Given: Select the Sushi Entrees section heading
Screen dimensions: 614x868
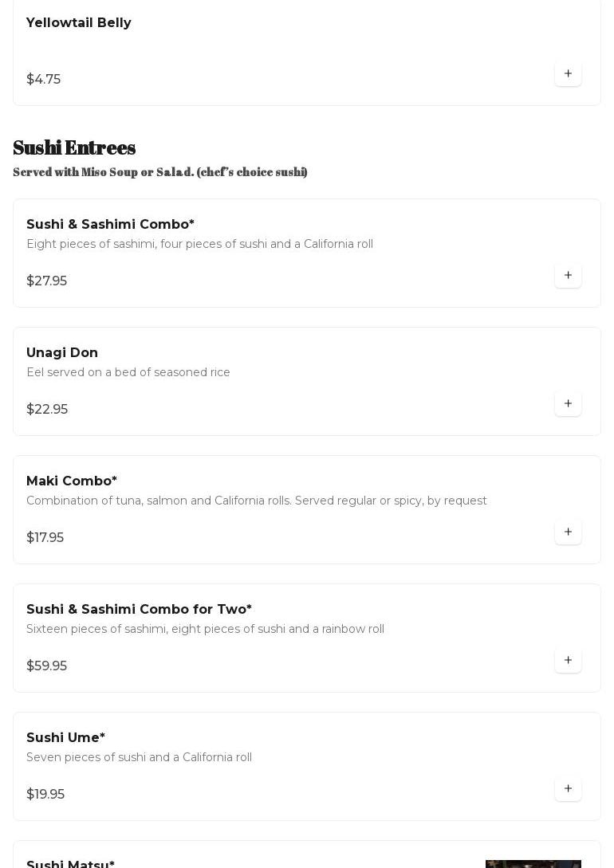Looking at the screenshot, I should point(74,147).
